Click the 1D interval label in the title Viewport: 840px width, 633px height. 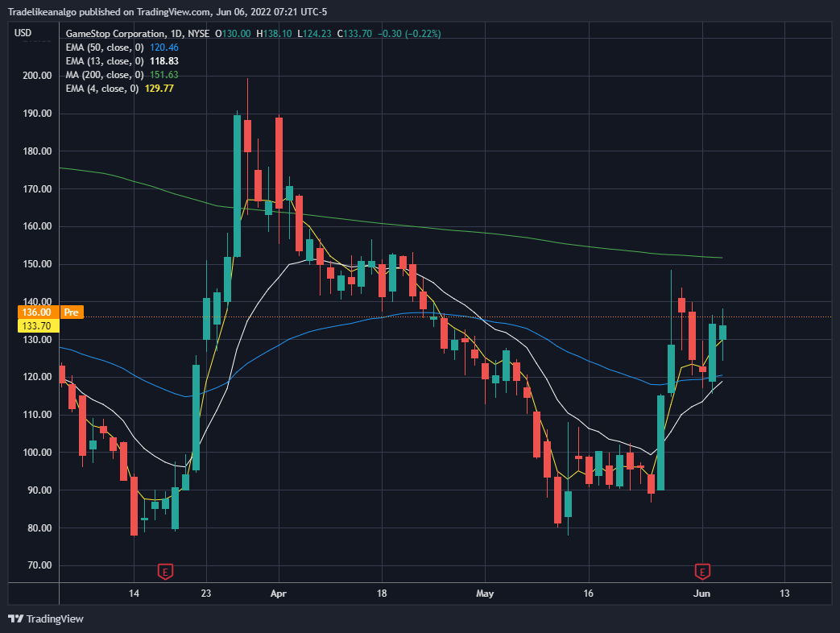coord(176,33)
